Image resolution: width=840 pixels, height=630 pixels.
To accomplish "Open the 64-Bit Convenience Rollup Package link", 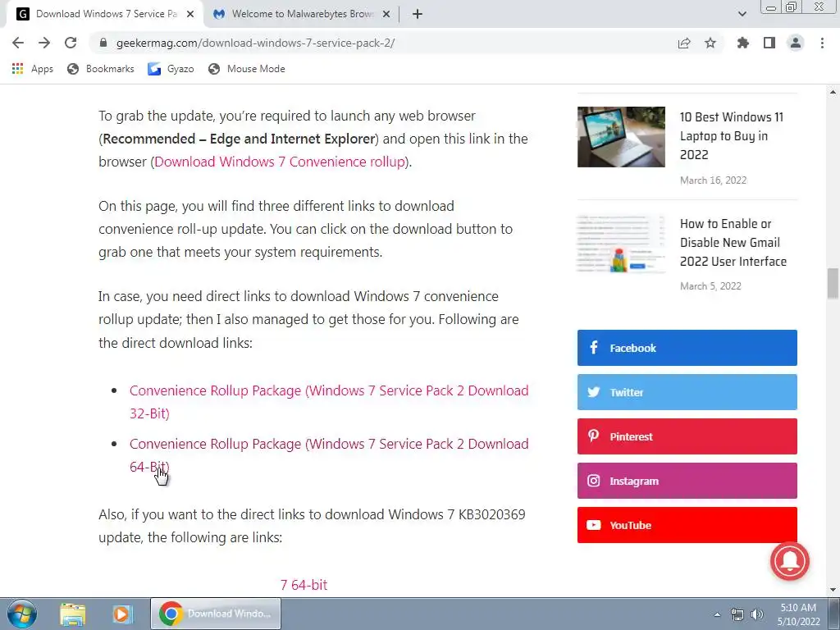I will click(x=329, y=455).
